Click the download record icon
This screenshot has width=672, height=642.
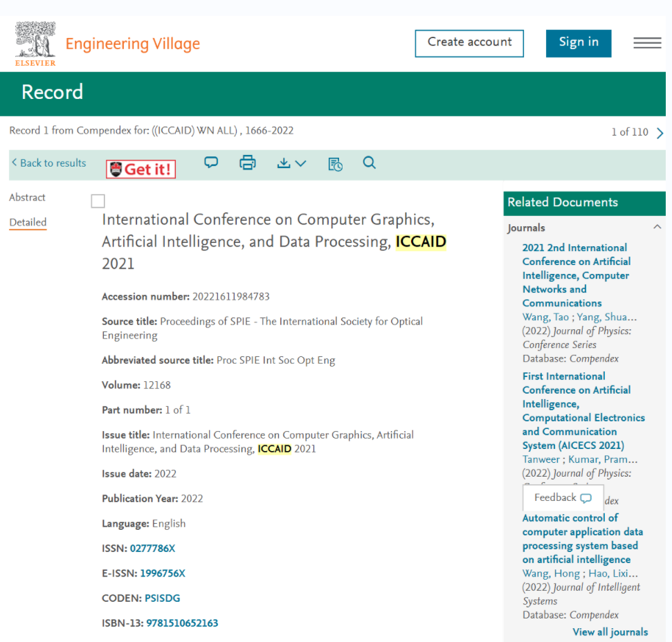point(284,163)
